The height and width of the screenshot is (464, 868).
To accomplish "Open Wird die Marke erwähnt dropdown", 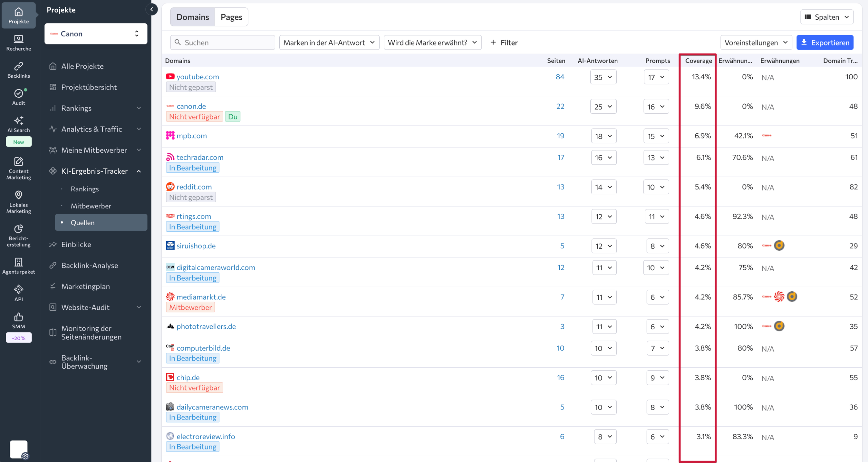I will click(432, 42).
